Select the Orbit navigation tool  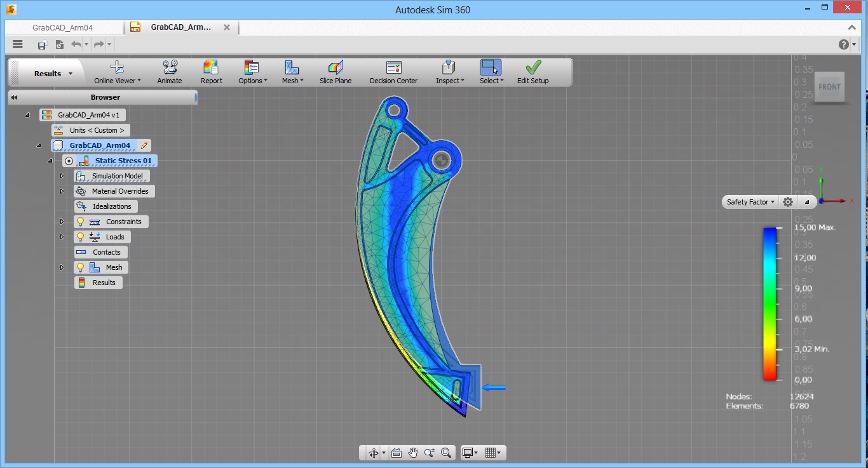(373, 453)
